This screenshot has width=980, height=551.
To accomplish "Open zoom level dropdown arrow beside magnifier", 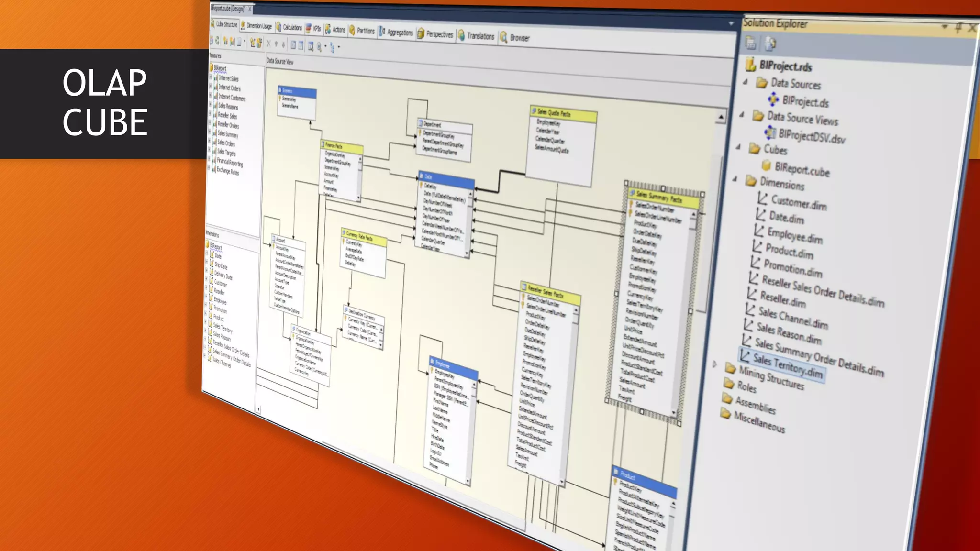I will click(x=325, y=47).
